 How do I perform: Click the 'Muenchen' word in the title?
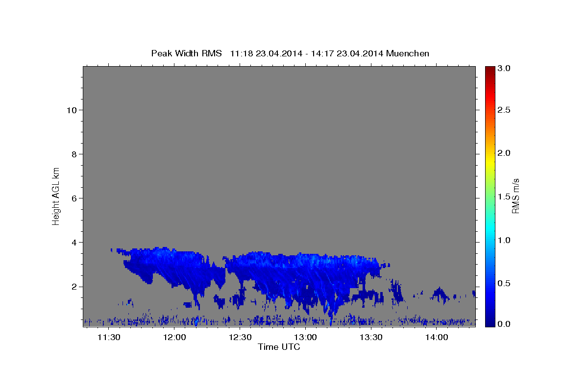[408, 53]
